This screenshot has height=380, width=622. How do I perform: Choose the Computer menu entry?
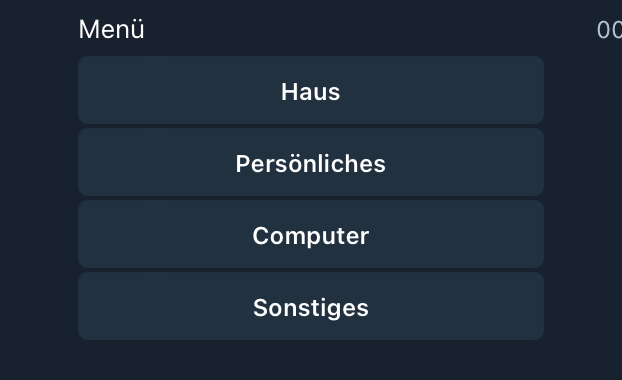(x=311, y=234)
